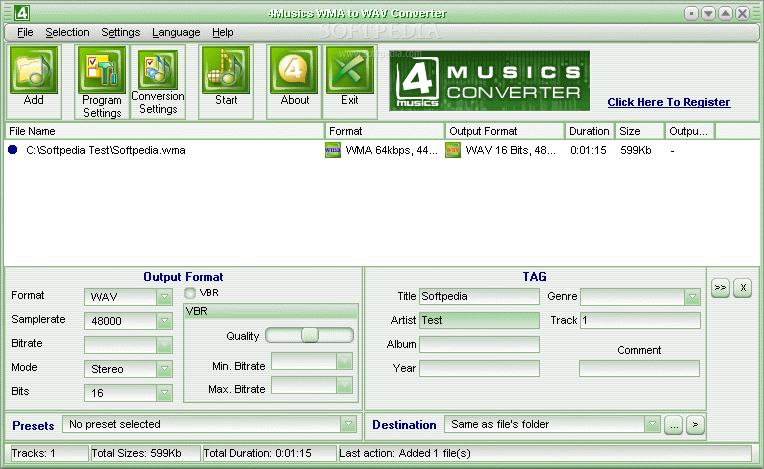Click the VBR Quality slider thumb
Image resolution: width=764 pixels, height=469 pixels.
pos(309,335)
